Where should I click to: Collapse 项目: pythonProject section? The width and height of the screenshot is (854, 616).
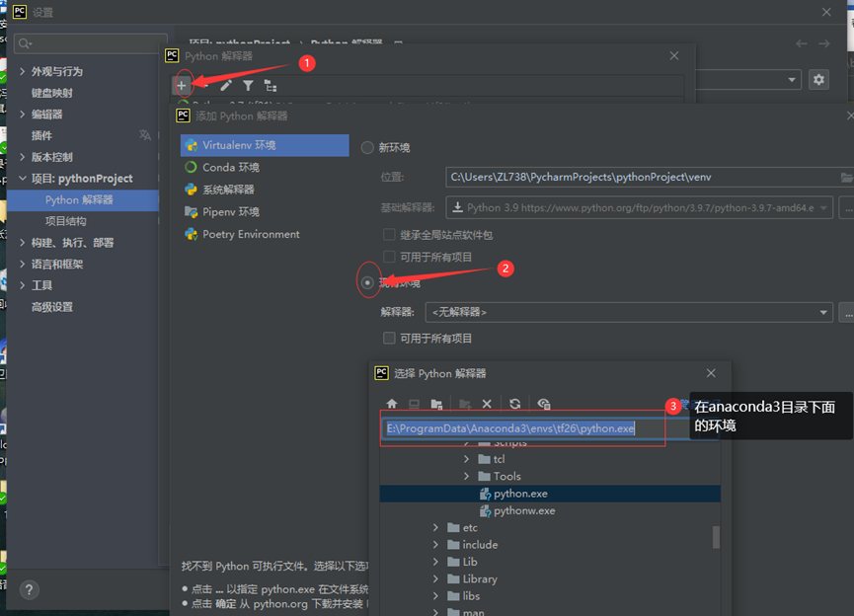pos(23,178)
